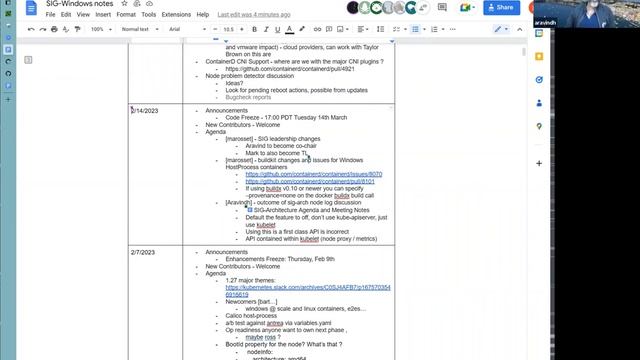Run spelling and grammar check

pyautogui.click(x=66, y=29)
